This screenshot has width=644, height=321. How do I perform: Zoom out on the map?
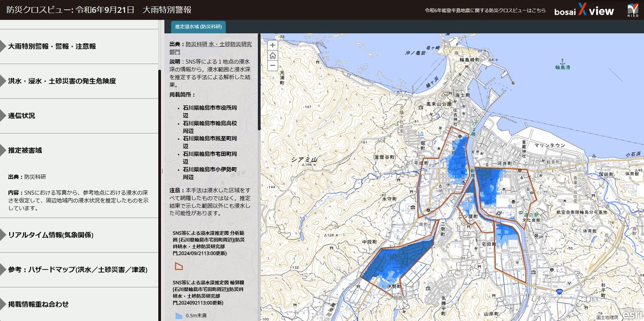(x=273, y=65)
